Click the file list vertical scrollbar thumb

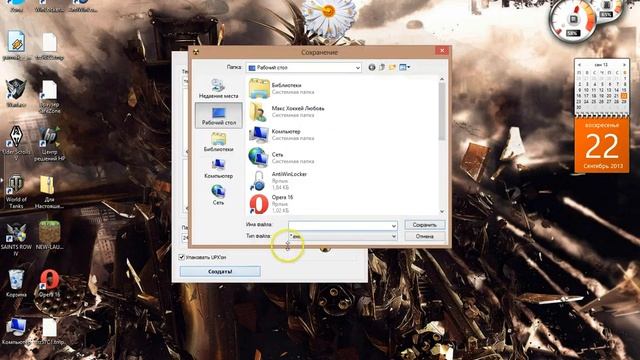click(x=442, y=110)
